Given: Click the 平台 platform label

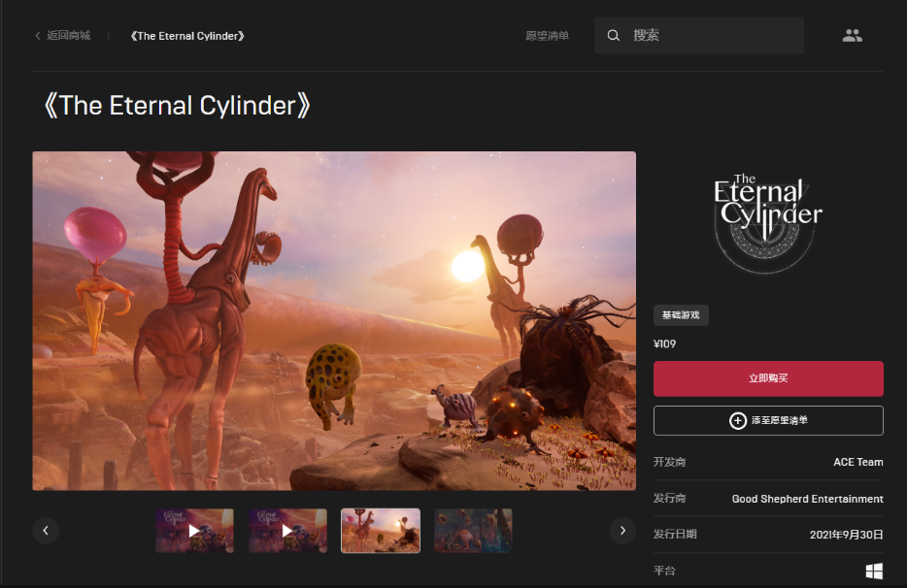Looking at the screenshot, I should (664, 571).
